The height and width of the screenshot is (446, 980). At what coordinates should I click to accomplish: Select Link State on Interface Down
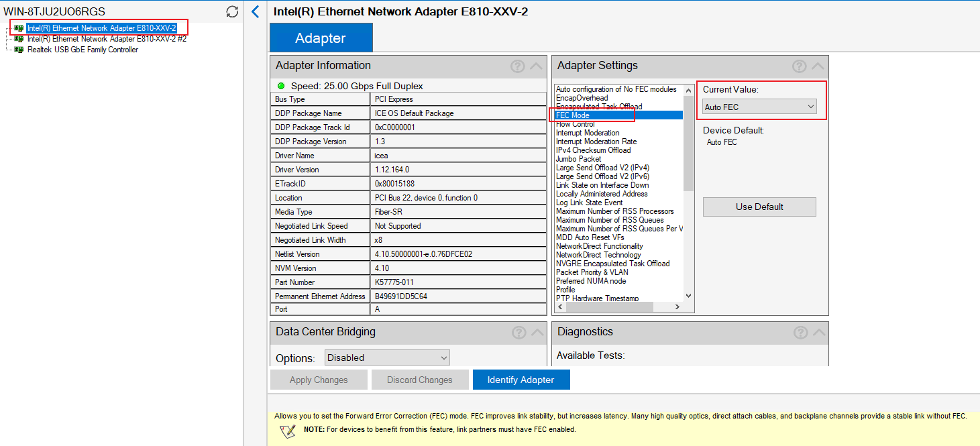[602, 185]
